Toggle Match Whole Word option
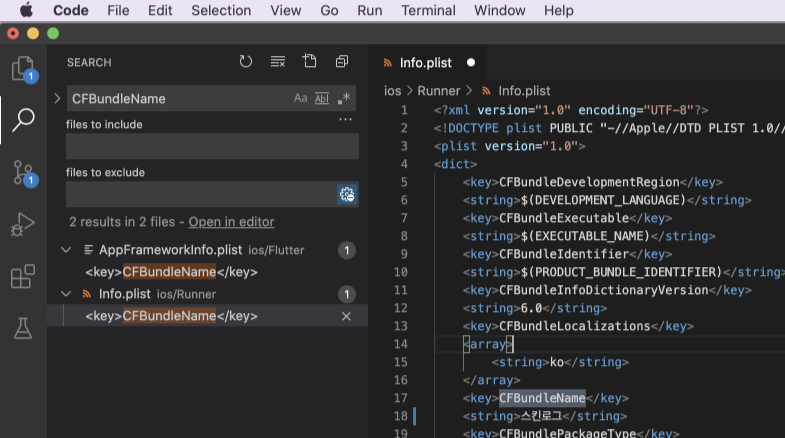This screenshot has height=438, width=785. (x=322, y=98)
